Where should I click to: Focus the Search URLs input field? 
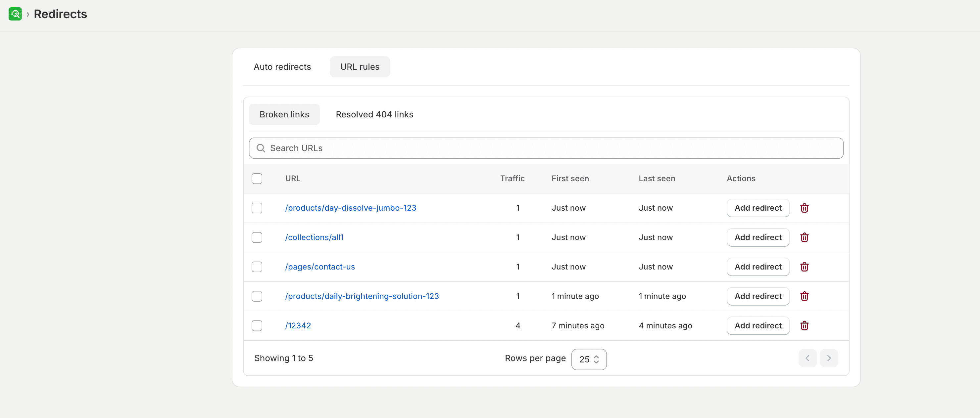(x=546, y=148)
